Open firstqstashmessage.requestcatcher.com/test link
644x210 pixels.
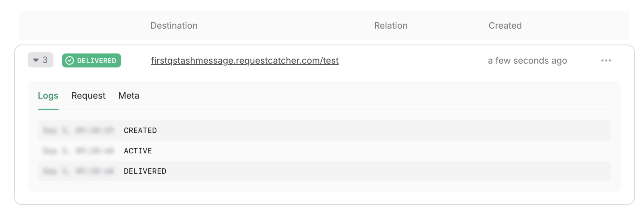coord(245,60)
